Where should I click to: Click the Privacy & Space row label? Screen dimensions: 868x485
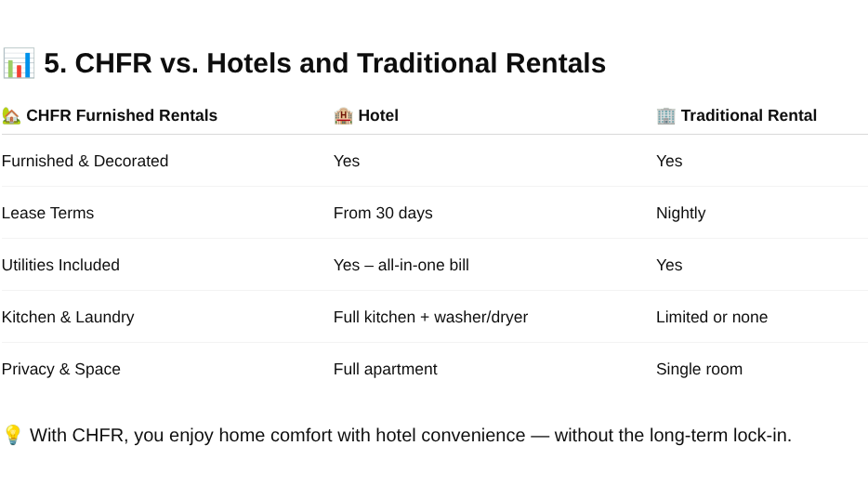[61, 369]
